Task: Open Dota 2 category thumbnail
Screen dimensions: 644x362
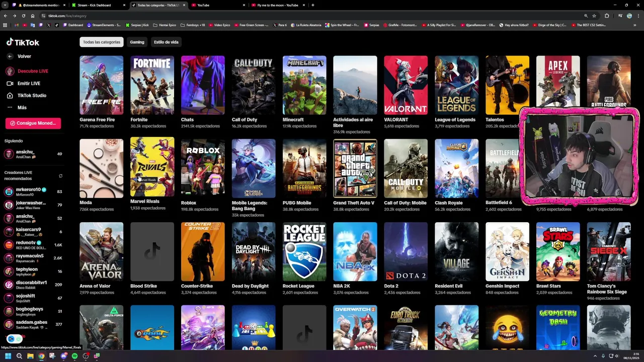Action: [x=406, y=251]
